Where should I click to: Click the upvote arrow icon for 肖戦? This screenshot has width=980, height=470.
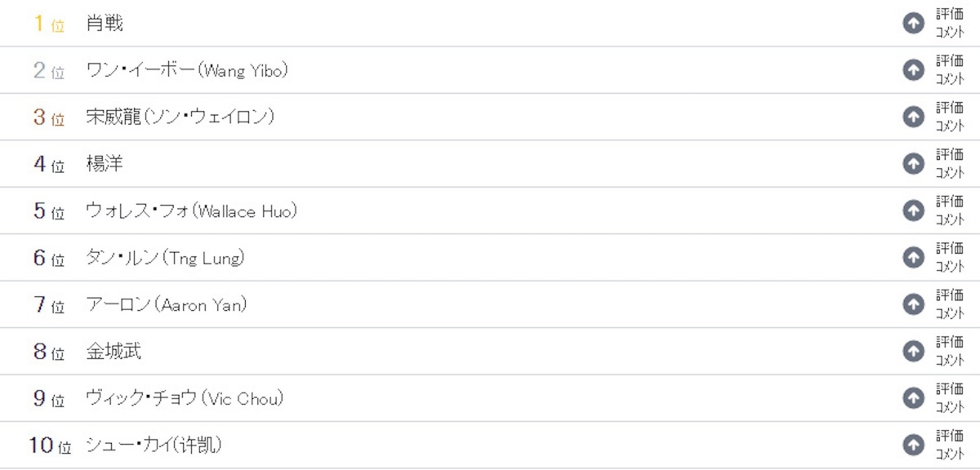(x=913, y=24)
